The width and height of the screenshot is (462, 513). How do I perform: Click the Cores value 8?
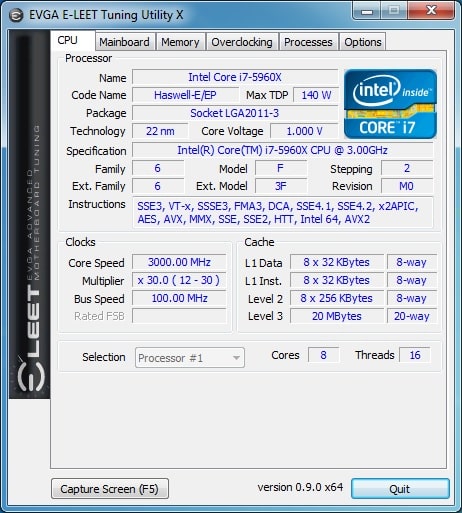(323, 355)
